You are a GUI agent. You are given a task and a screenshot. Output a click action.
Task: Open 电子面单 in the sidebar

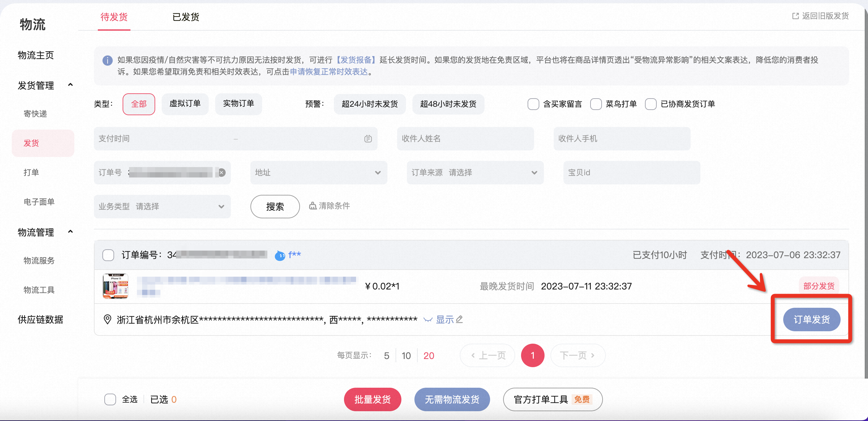click(x=39, y=202)
